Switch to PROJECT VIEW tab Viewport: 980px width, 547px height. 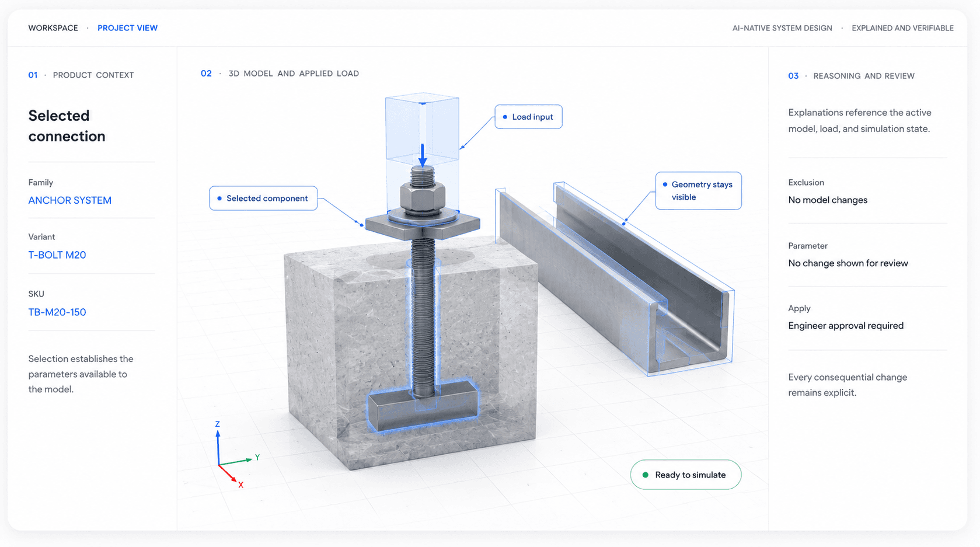[127, 28]
